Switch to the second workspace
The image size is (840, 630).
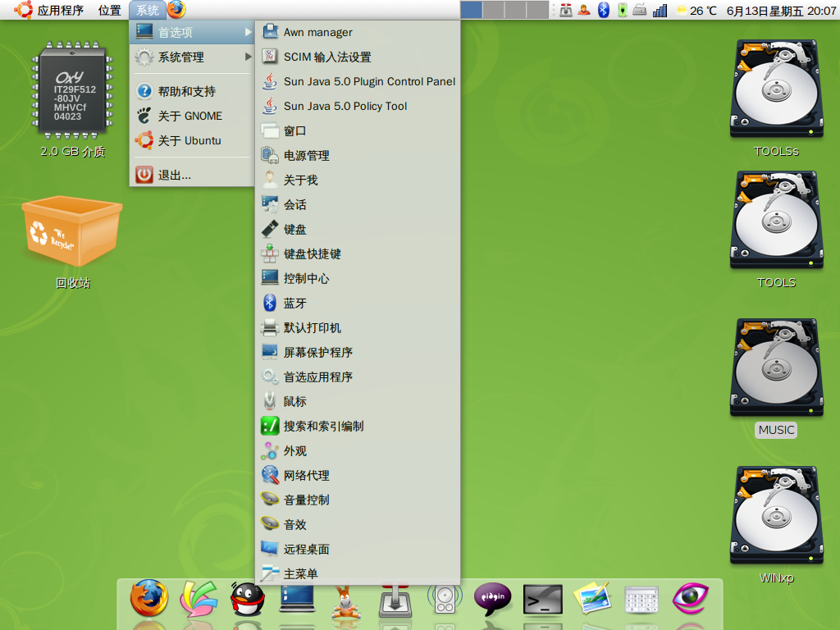pyautogui.click(x=493, y=10)
